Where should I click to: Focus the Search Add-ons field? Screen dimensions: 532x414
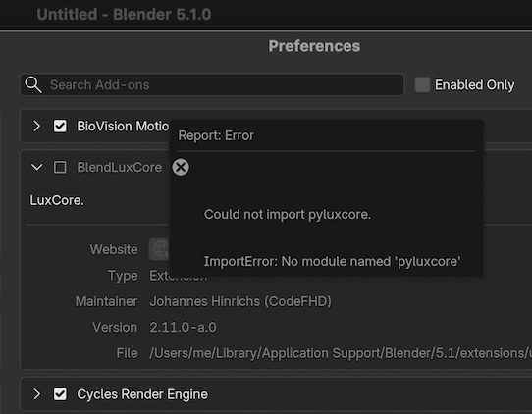point(212,84)
